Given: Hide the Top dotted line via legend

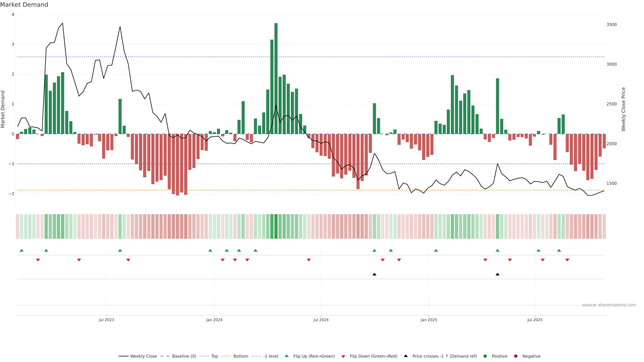Looking at the screenshot, I should (214, 356).
